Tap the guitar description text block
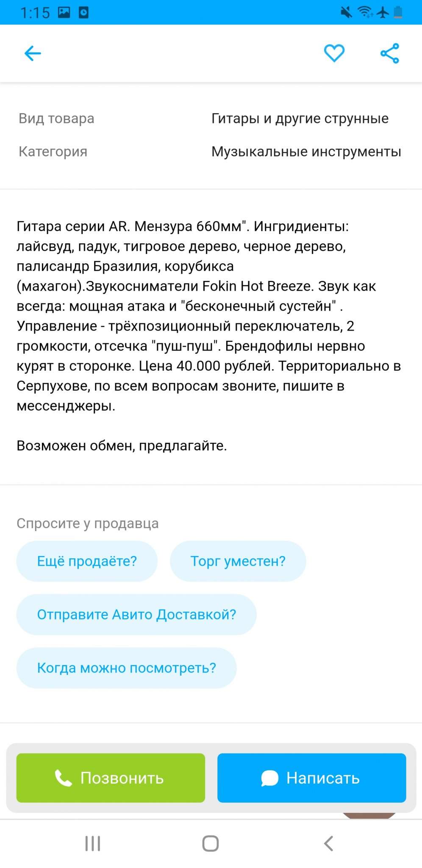This screenshot has width=422, height=868. tap(209, 316)
